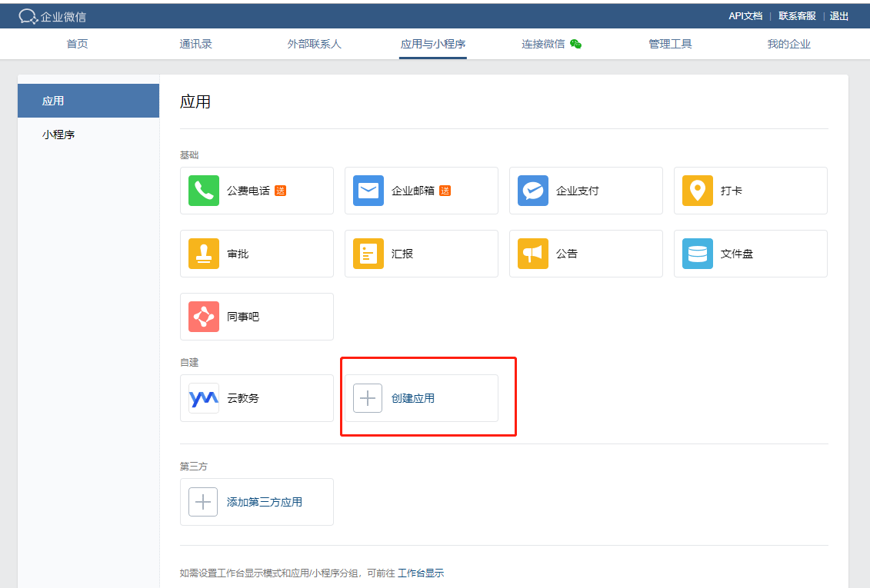Click the 审批 app name

pos(238,254)
